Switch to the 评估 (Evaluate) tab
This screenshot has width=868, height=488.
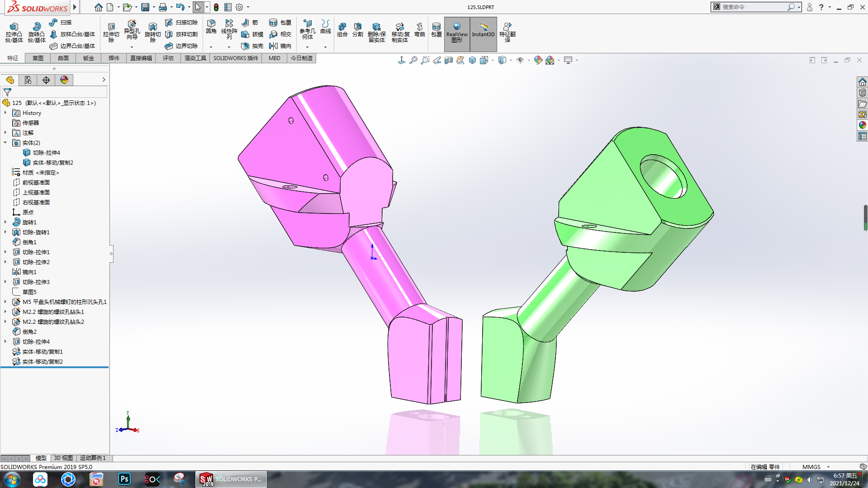click(168, 58)
